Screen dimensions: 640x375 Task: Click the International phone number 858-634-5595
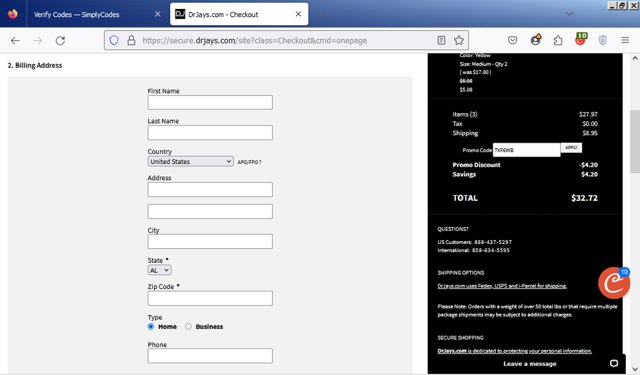(491, 250)
